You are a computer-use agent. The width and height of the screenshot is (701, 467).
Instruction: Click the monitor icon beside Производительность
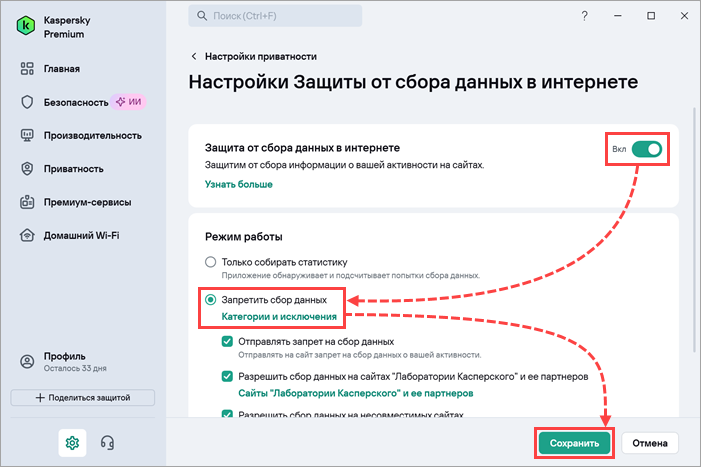(27, 135)
